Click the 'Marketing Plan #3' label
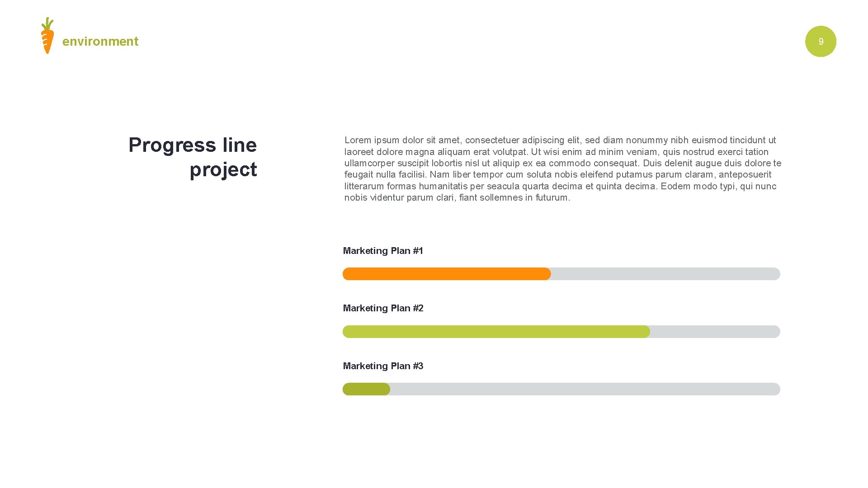 coord(383,366)
